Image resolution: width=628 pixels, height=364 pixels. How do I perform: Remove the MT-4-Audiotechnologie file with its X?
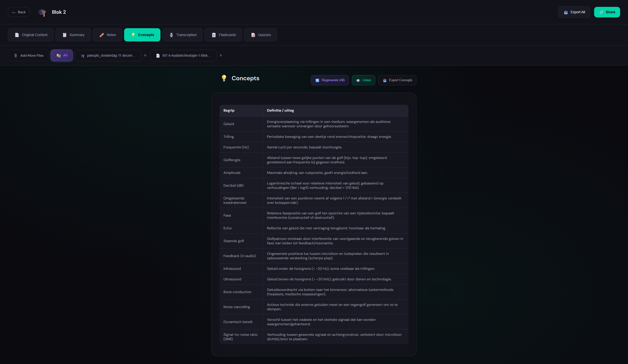[x=221, y=55]
